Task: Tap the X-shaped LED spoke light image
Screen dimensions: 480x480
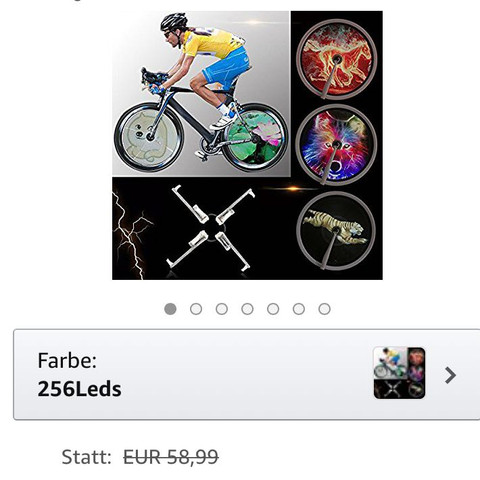Action: point(211,228)
